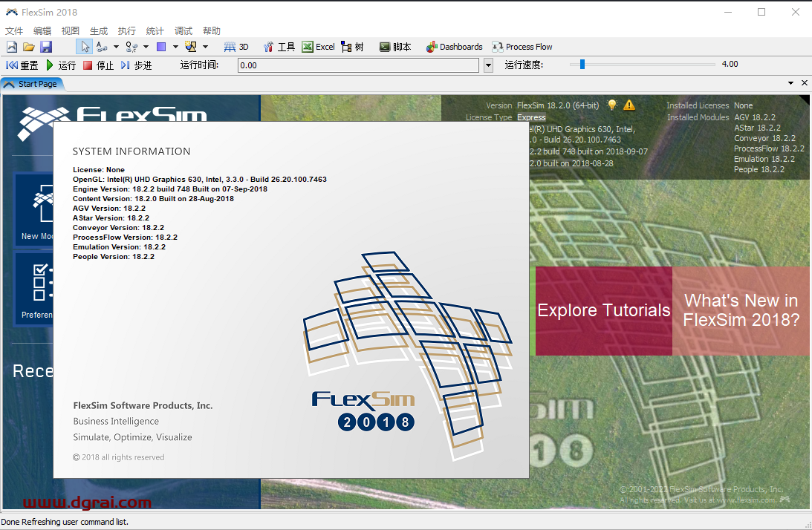Open the run time dropdown arrow
Viewport: 812px width, 530px height.
click(x=488, y=65)
